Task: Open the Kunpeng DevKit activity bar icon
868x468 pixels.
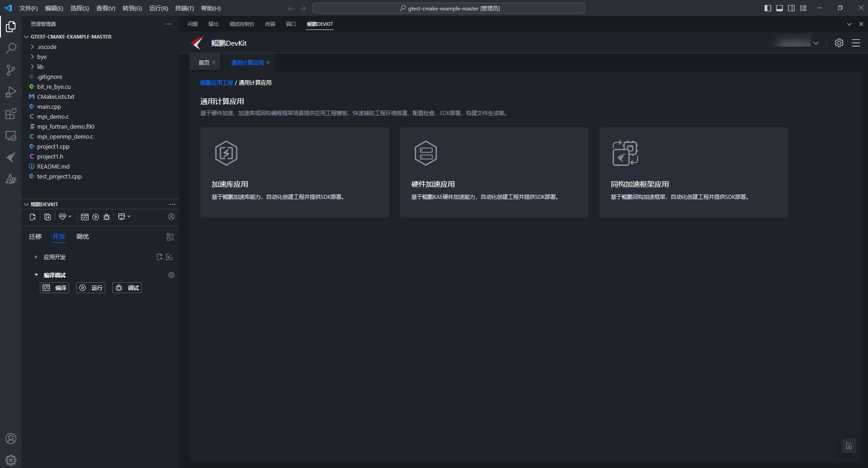Action: (11, 157)
